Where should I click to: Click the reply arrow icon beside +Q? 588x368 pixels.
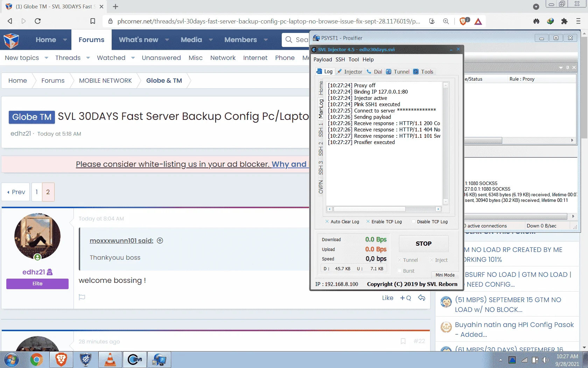pos(422,298)
